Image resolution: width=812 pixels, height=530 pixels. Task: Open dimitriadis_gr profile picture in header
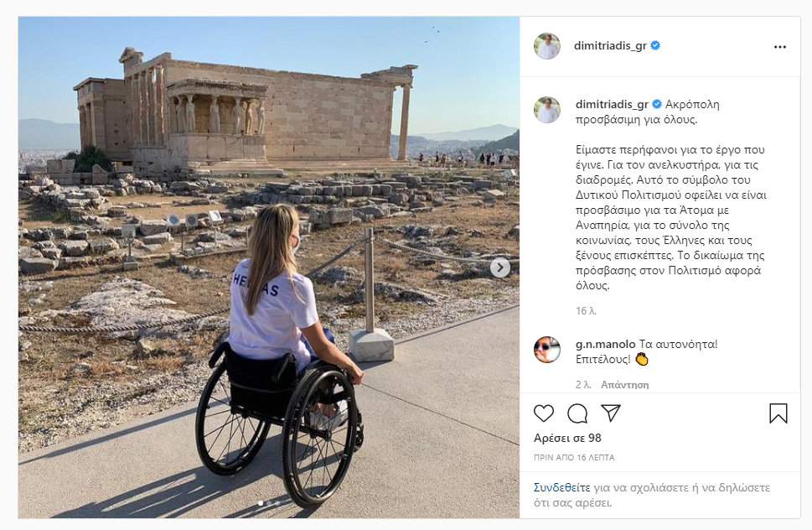coord(547,46)
